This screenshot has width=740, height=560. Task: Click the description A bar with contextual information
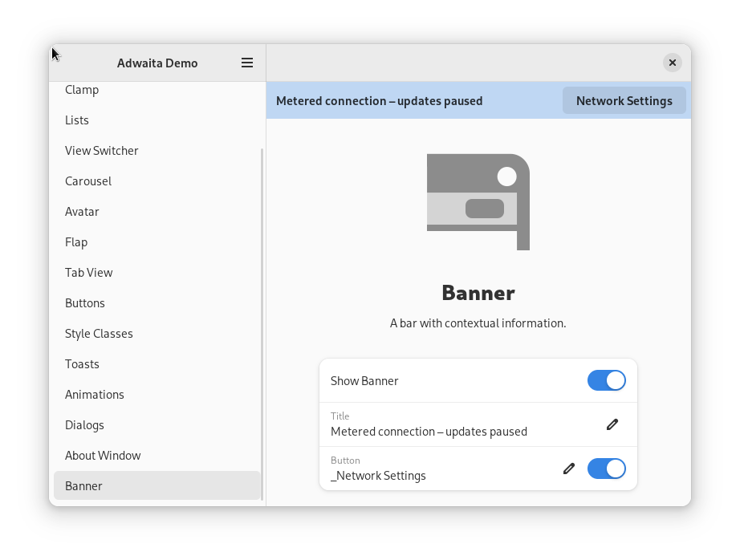pyautogui.click(x=478, y=323)
